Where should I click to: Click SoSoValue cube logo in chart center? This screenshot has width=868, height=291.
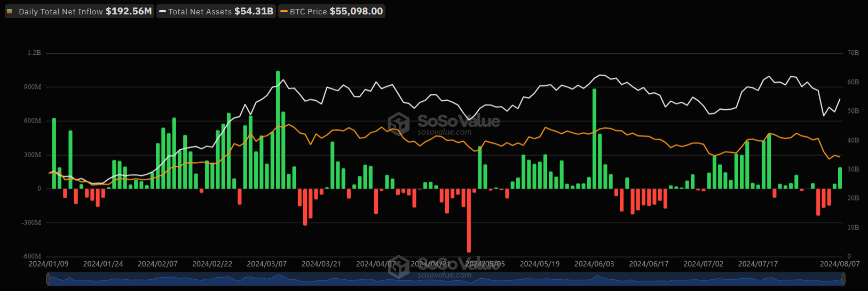399,124
